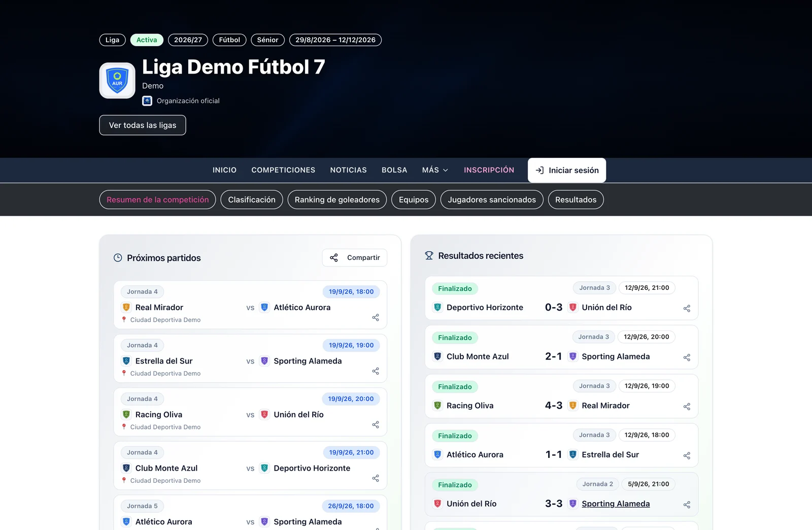Click the Club Monte Azul crest in recent results
This screenshot has width=812, height=530.
(x=437, y=356)
